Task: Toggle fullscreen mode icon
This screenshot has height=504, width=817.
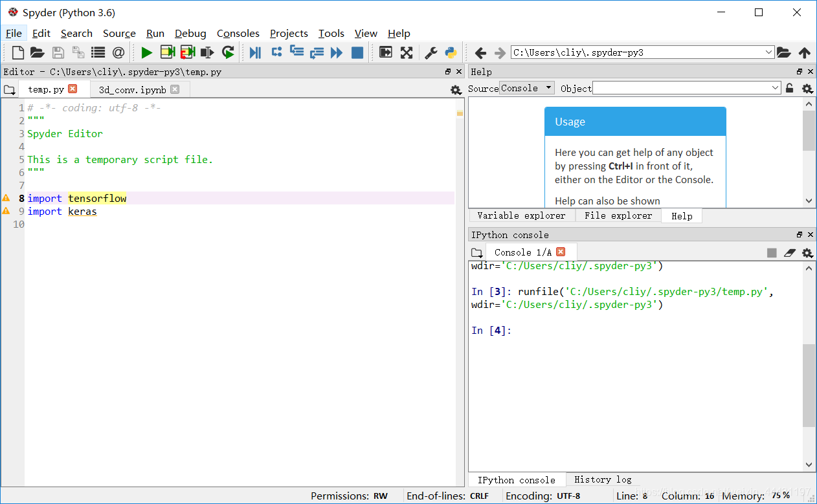Action: [x=407, y=52]
